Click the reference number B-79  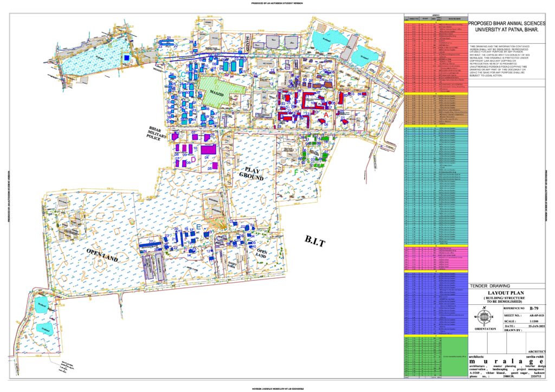[x=534, y=306]
